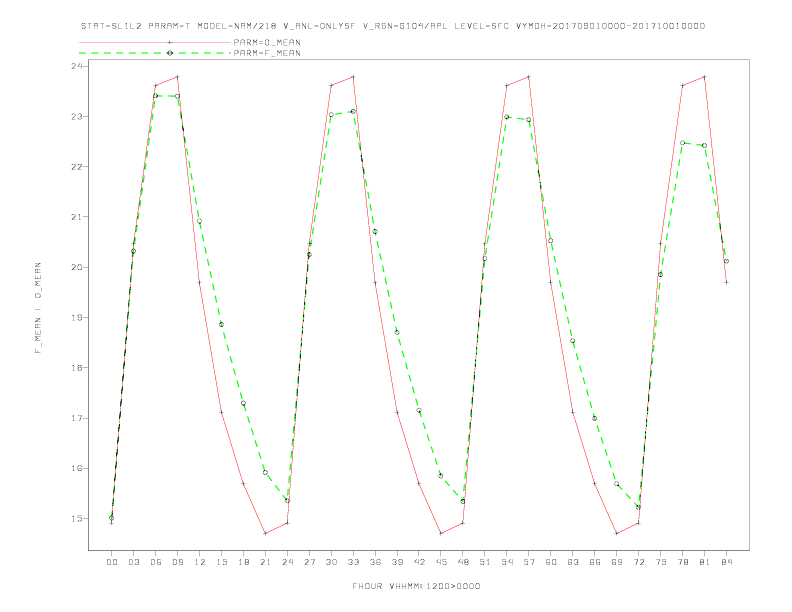Click x-axis tick label 66
The width and height of the screenshot is (792, 612).
[595, 562]
